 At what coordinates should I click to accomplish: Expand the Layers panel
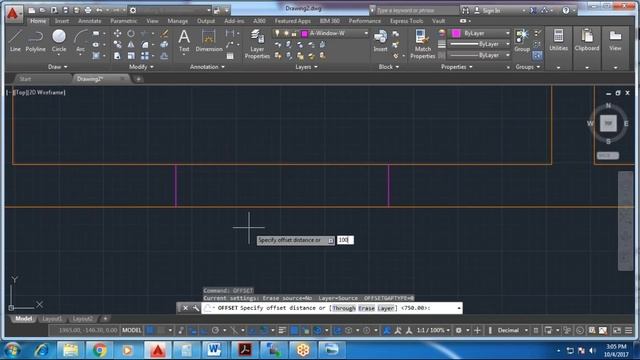(x=306, y=67)
